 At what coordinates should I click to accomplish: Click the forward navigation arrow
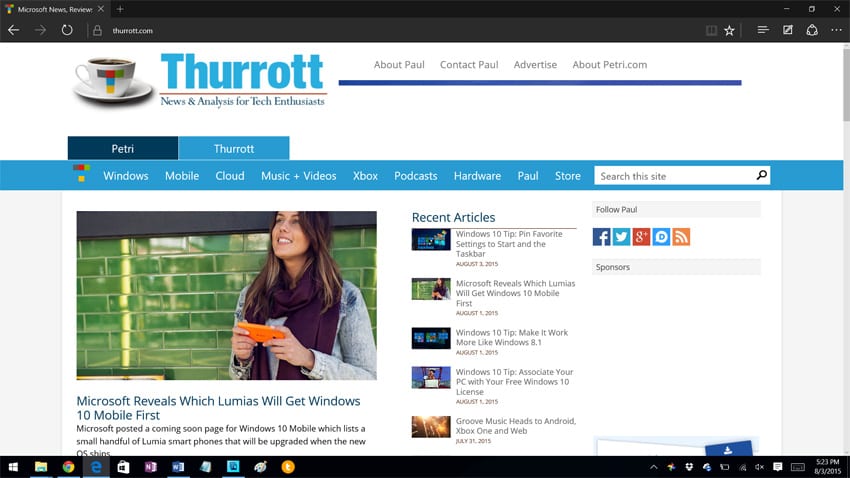41,30
